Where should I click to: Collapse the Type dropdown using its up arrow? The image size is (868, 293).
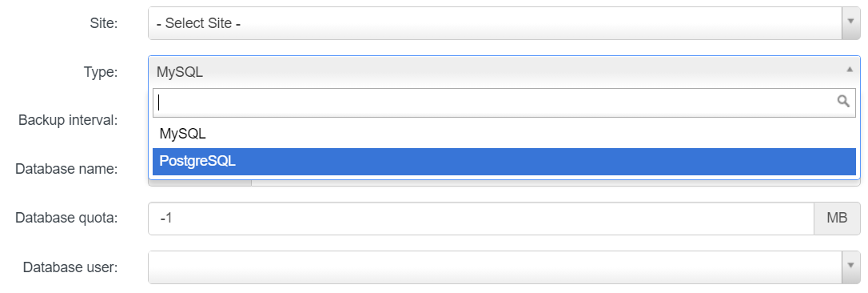click(x=849, y=70)
